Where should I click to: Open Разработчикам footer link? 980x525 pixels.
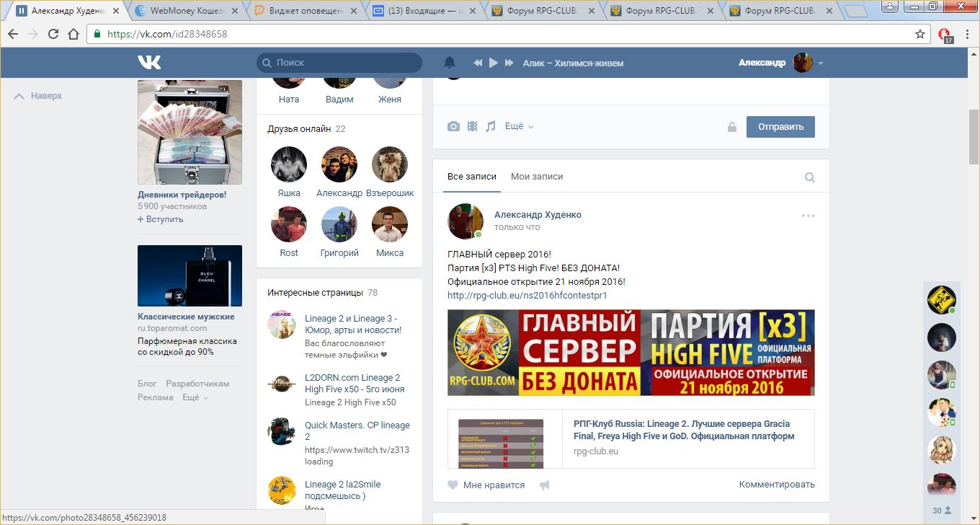(197, 384)
